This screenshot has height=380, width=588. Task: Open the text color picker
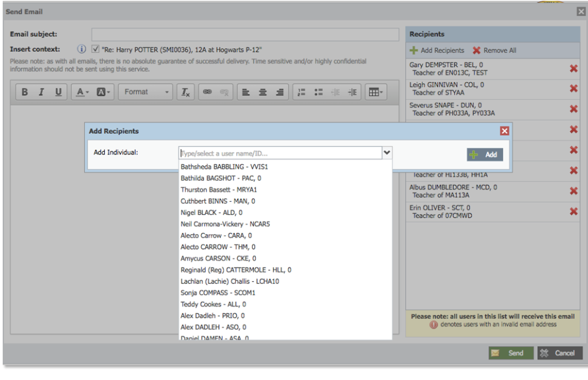(82, 92)
